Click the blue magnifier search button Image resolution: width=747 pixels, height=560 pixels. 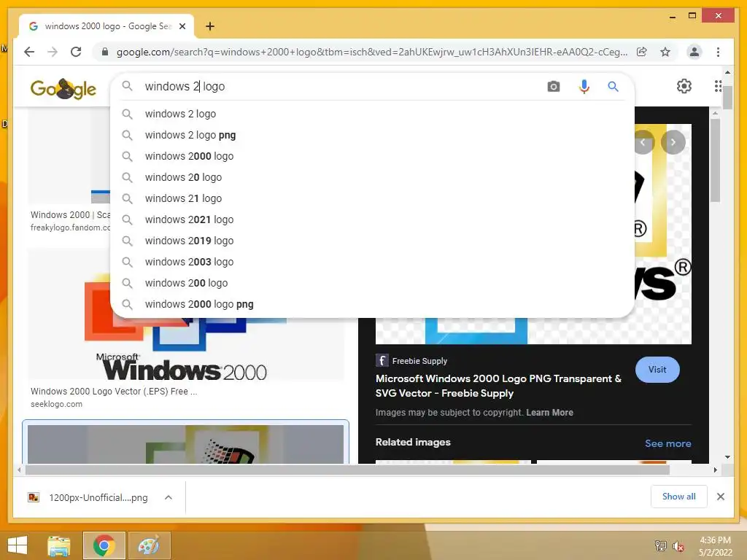(613, 87)
